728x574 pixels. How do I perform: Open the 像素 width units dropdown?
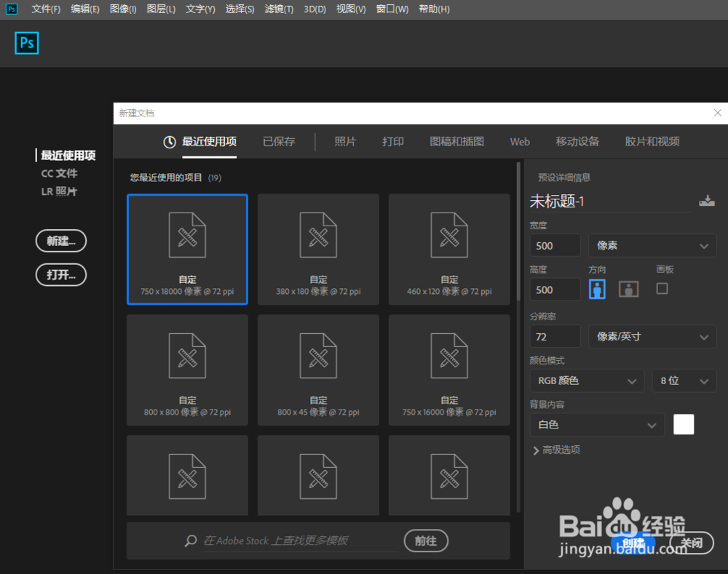point(652,245)
